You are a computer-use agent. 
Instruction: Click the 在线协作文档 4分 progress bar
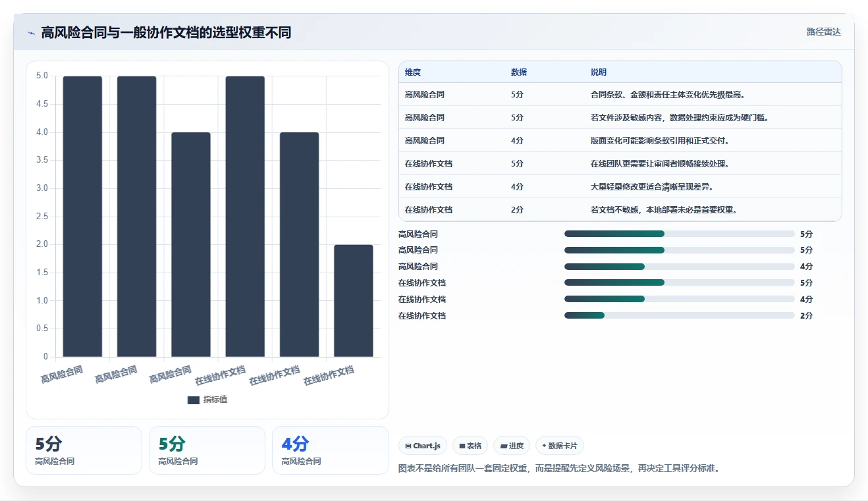point(680,300)
